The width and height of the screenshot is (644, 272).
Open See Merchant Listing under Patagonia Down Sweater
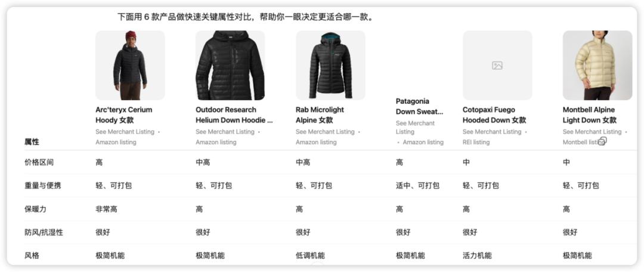tap(415, 128)
